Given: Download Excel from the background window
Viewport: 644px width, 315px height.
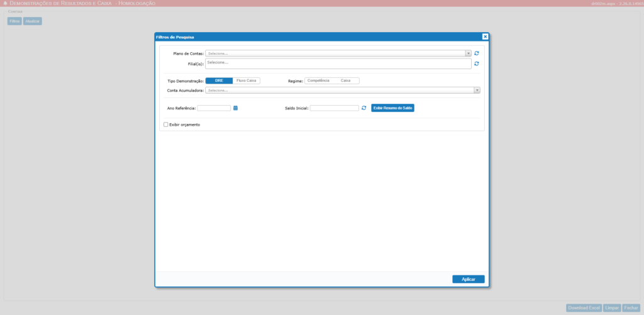Looking at the screenshot, I should [584, 307].
